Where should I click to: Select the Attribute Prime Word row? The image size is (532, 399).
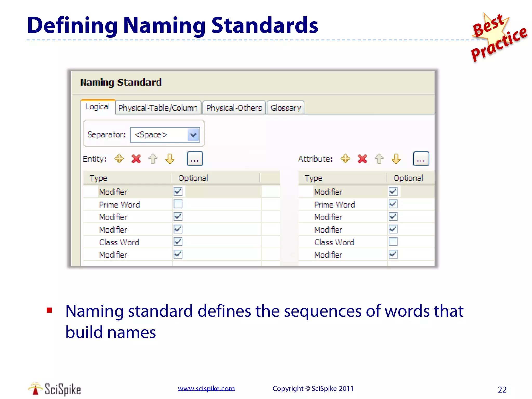(334, 205)
